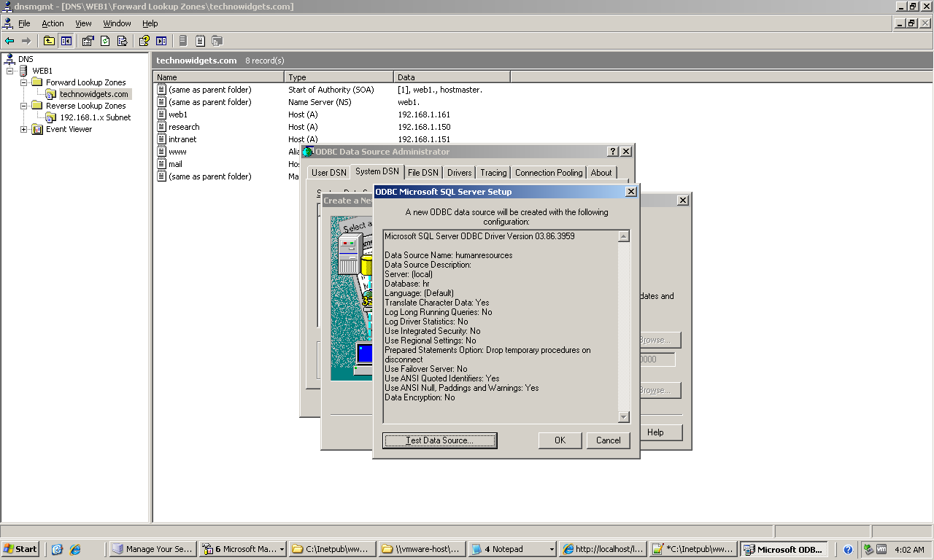
Task: Click the Back arrow in the toolbar
Action: [x=9, y=41]
